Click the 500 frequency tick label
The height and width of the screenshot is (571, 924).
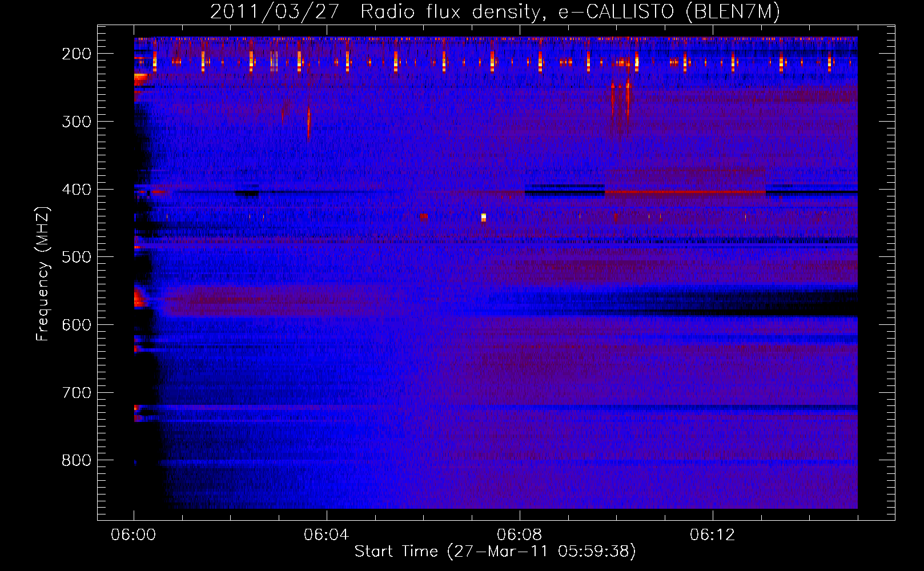coord(77,257)
